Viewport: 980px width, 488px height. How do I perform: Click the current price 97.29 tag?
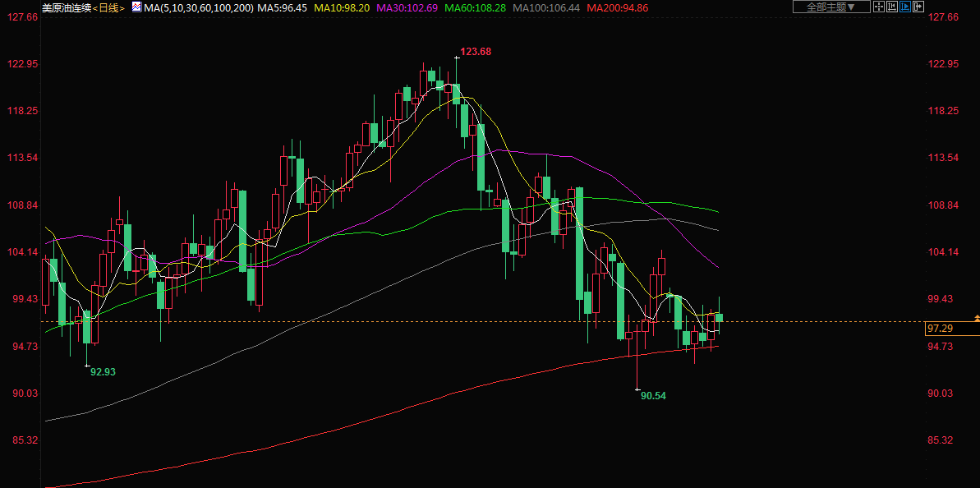(940, 329)
